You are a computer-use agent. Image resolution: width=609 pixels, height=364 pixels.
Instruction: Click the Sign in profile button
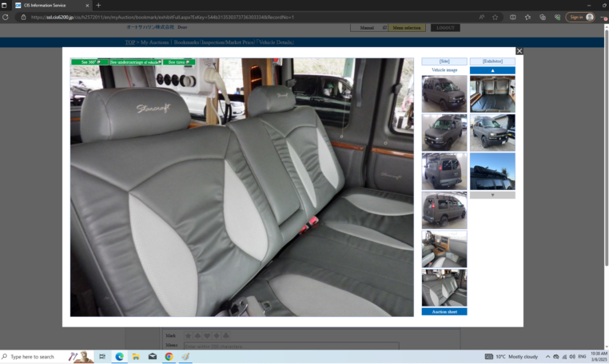tap(580, 17)
